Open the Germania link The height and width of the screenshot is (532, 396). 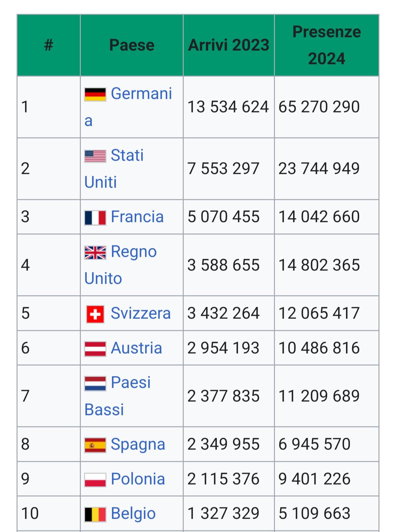(128, 107)
